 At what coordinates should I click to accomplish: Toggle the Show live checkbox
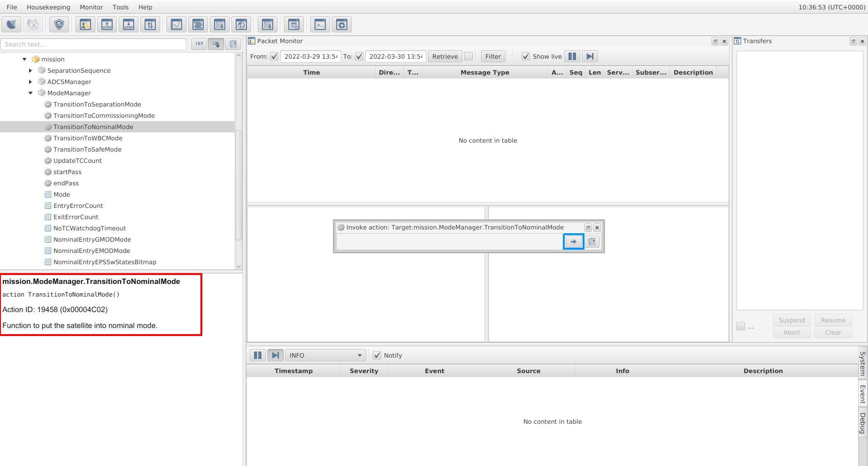point(526,56)
